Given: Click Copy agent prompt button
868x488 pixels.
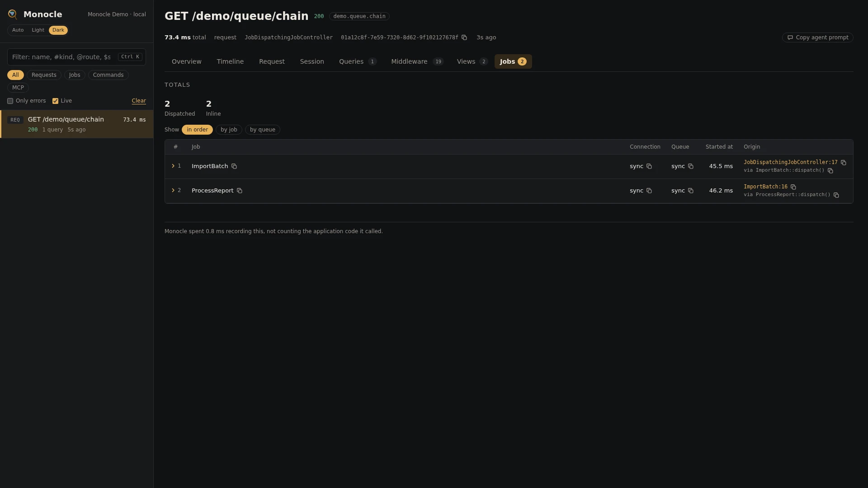Looking at the screenshot, I should [817, 38].
